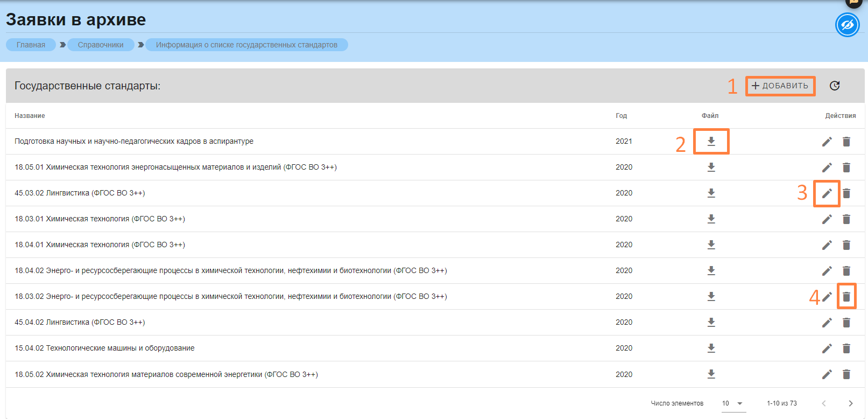
Task: Edit the 15.04.02 Технологические машины entry
Action: coord(827,348)
